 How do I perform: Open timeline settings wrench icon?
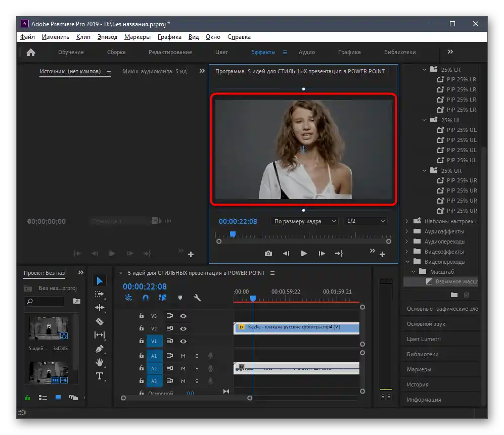click(197, 298)
